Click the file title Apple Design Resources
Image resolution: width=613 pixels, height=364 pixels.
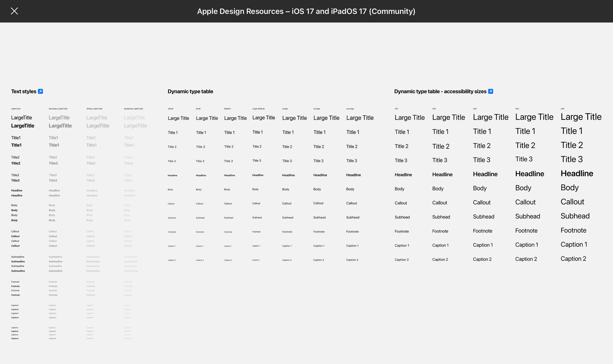[306, 11]
